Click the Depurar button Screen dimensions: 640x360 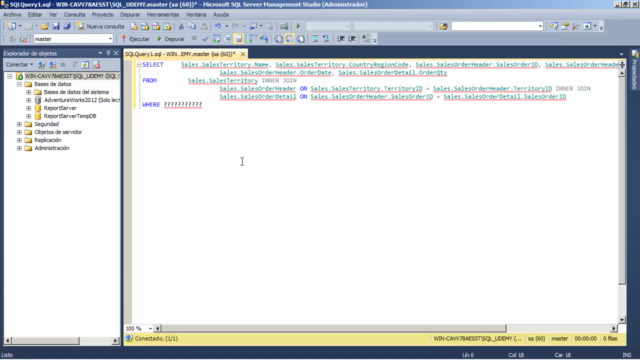(171, 39)
